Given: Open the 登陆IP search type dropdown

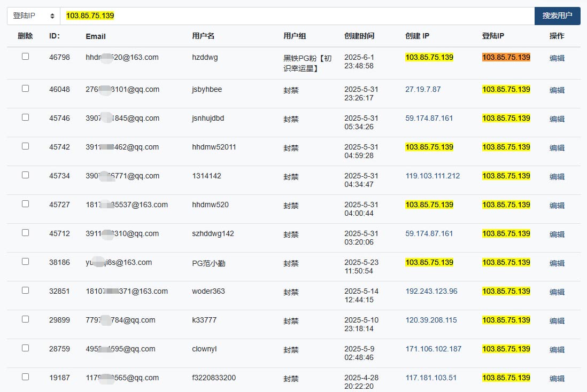Looking at the screenshot, I should [x=34, y=15].
